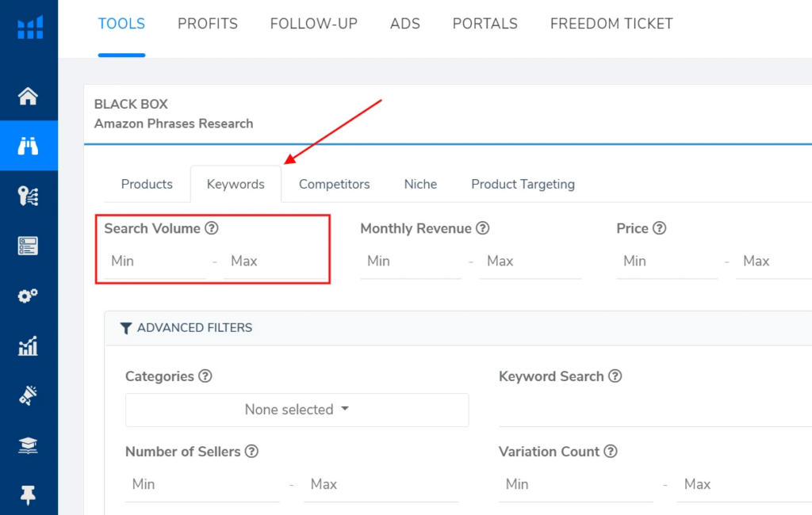Focus the Number of Sellers Min field
The height and width of the screenshot is (515, 812).
[202, 484]
